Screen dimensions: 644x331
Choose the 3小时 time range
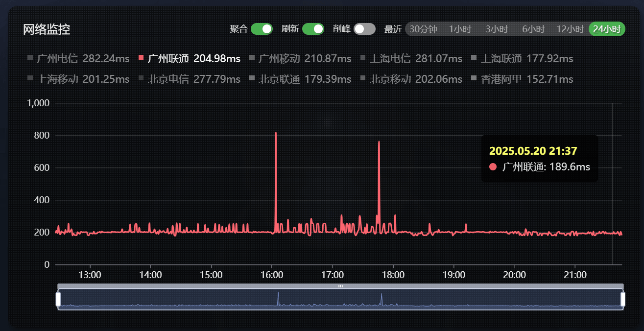497,29
